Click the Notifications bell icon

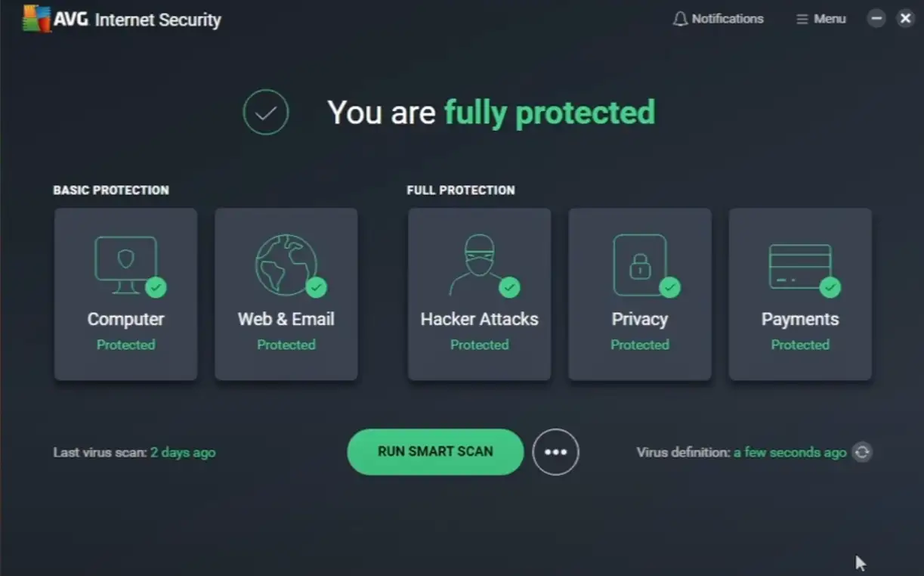point(680,19)
